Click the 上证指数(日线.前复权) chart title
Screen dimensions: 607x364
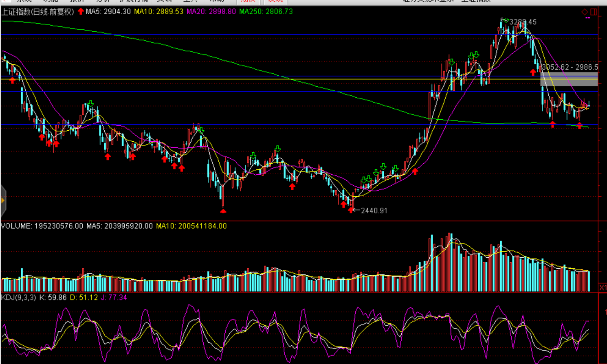(37, 12)
